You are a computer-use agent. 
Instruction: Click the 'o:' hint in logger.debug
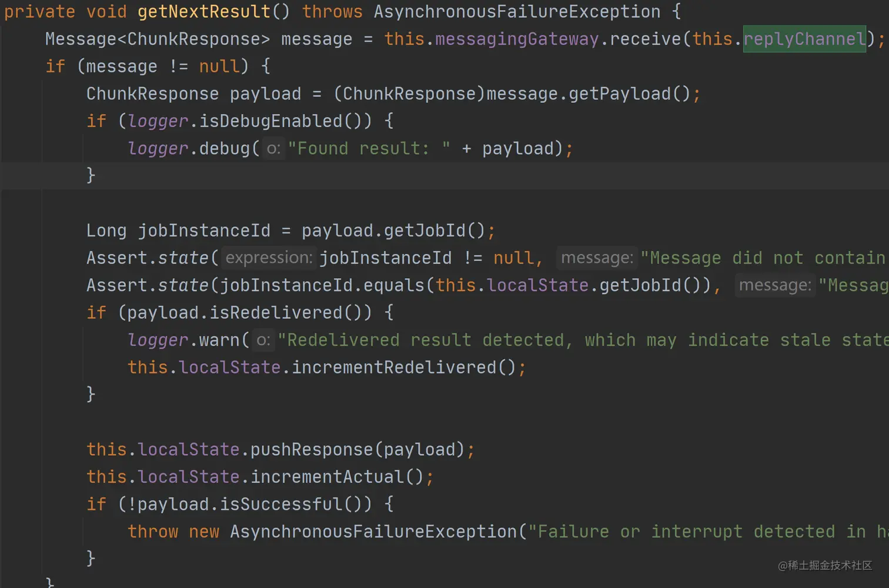click(x=273, y=148)
